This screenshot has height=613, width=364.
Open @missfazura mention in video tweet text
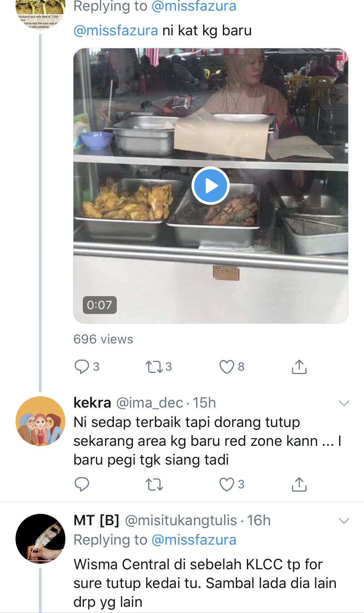coord(116,31)
